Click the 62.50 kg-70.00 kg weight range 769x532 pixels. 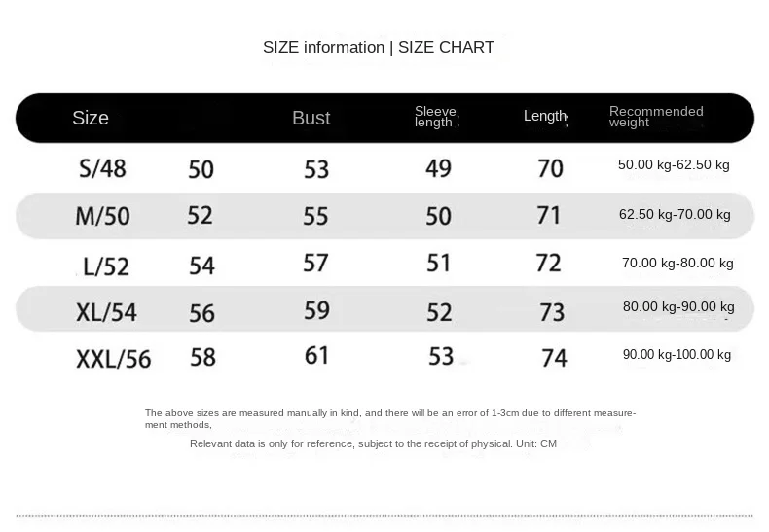click(x=675, y=214)
